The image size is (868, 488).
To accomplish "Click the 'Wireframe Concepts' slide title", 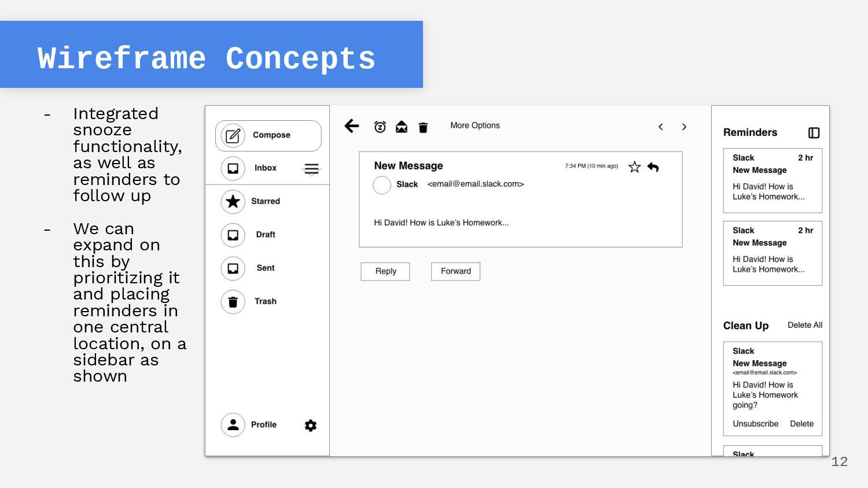I will tap(207, 58).
